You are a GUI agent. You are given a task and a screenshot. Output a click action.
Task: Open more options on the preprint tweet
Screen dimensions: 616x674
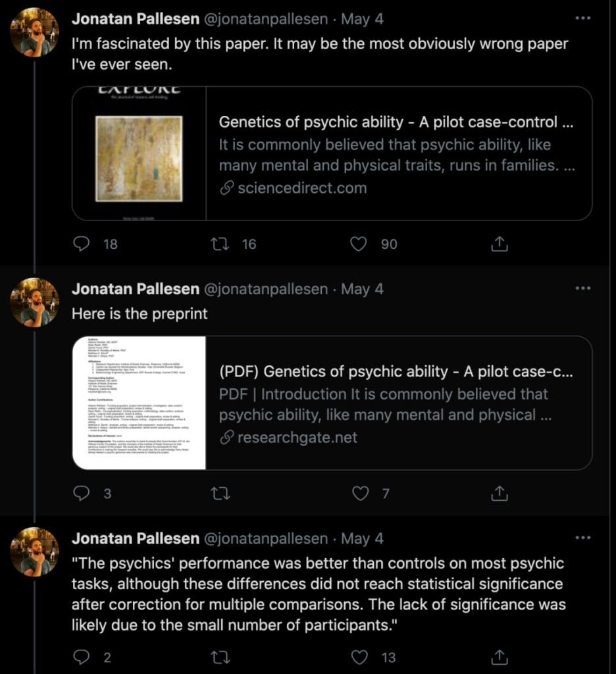pos(582,288)
